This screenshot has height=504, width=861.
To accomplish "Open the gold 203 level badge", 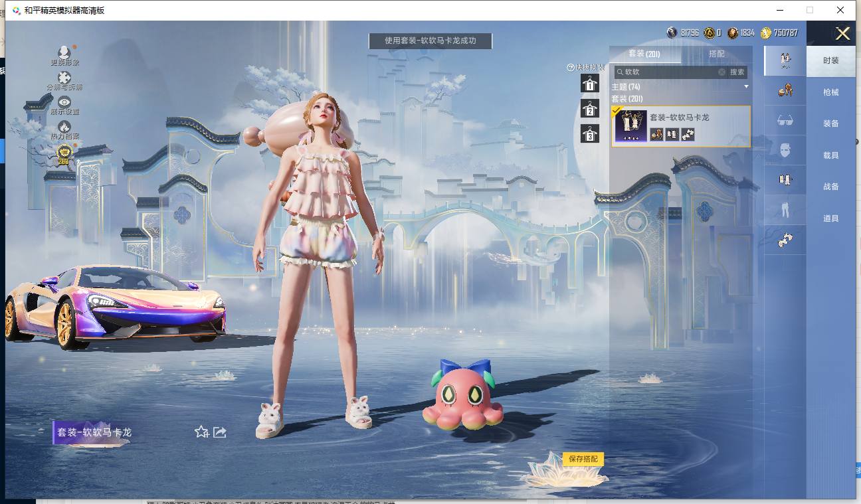I will 64,154.
